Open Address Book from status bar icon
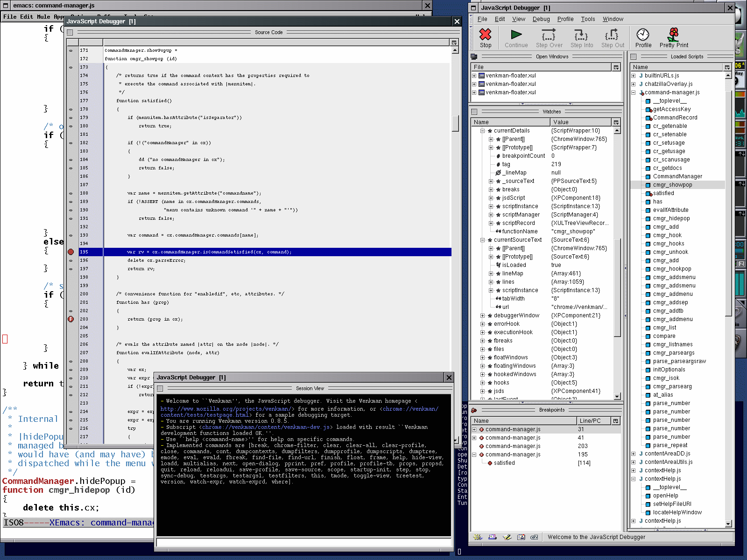The image size is (747, 560). (x=521, y=537)
